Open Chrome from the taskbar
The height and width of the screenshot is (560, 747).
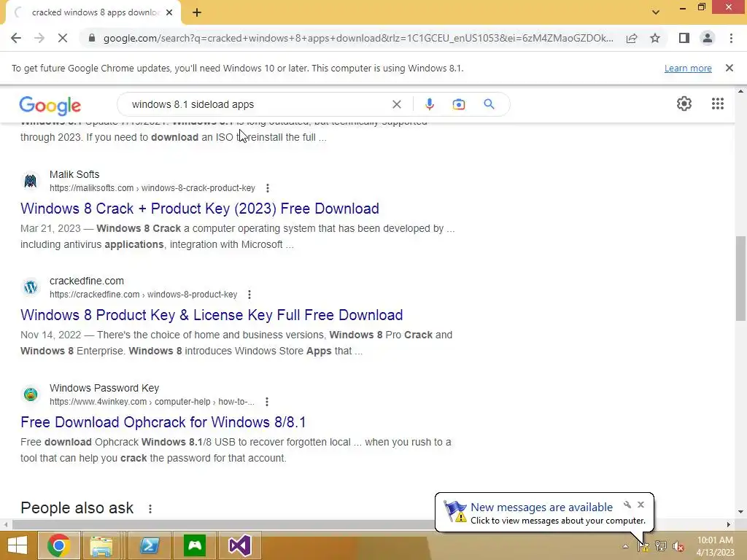point(58,545)
